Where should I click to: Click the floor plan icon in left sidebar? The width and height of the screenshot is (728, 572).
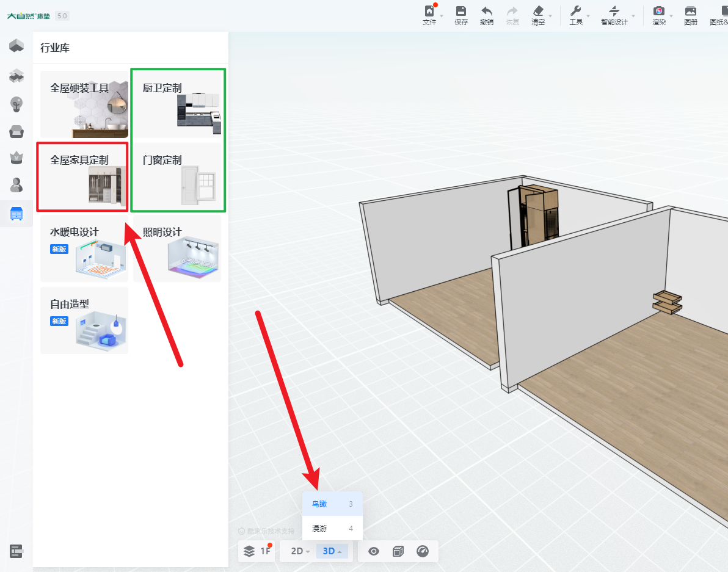pos(16,45)
